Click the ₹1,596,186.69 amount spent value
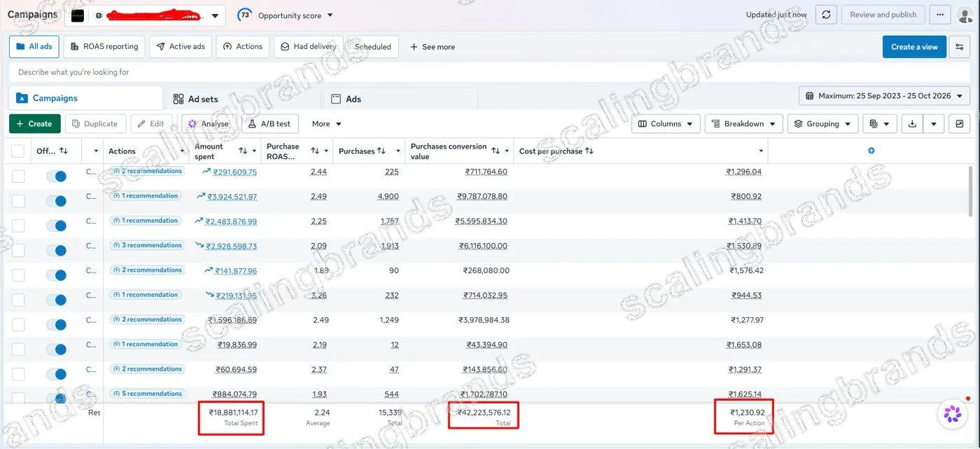The image size is (980, 449). coord(232,320)
